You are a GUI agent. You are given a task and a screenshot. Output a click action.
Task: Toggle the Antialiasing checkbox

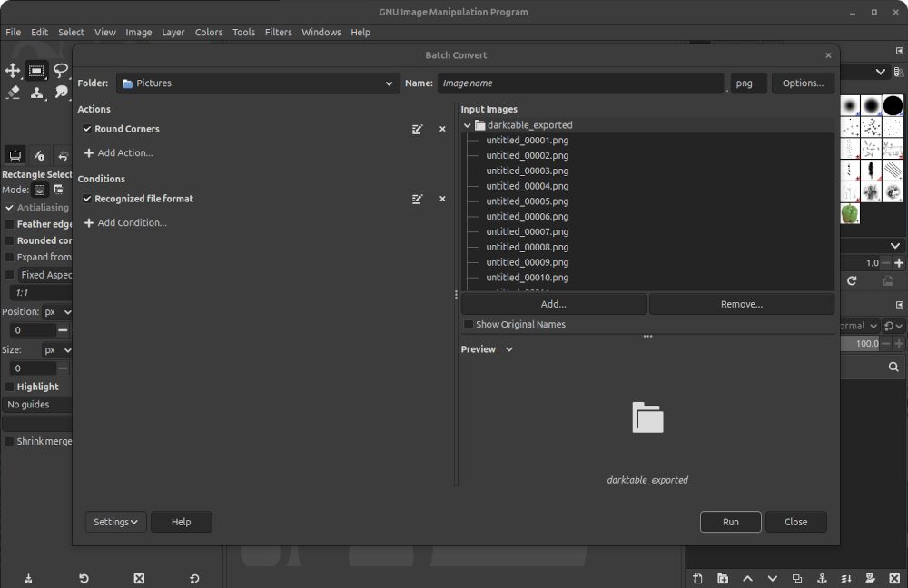(9, 208)
